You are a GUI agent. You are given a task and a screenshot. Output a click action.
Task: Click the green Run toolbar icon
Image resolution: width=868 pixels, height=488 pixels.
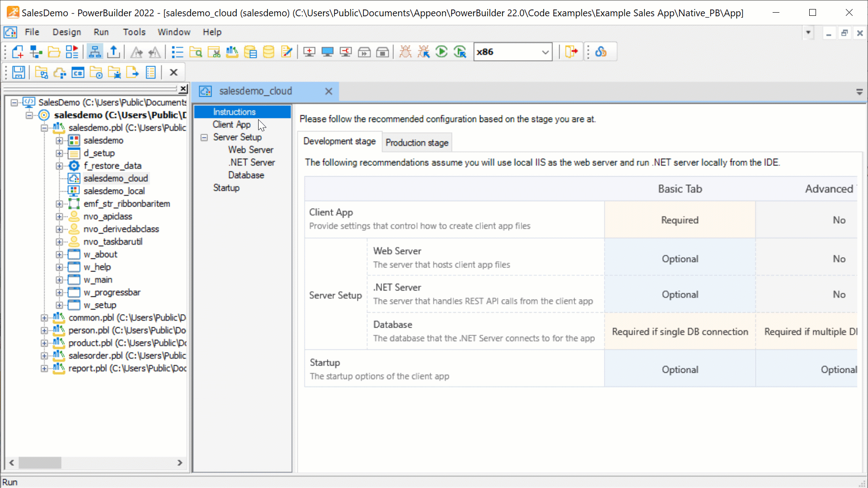click(442, 52)
